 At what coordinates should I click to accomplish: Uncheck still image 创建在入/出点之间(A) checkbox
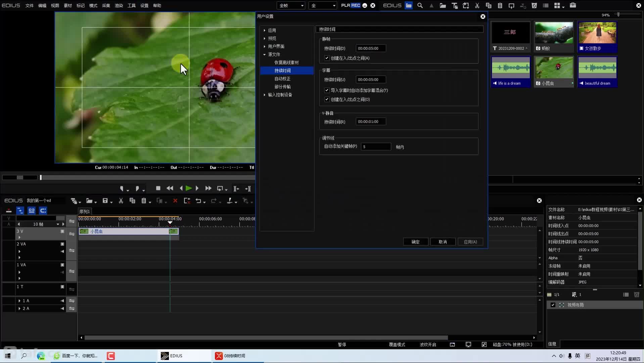click(x=327, y=58)
